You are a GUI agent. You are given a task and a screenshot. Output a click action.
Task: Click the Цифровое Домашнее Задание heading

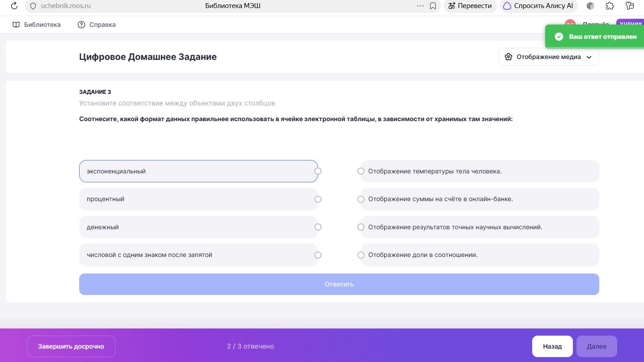(148, 57)
